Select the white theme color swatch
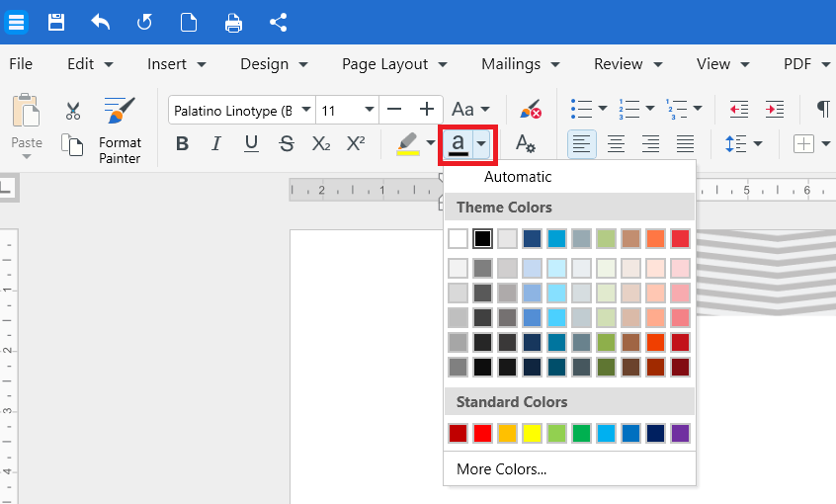This screenshot has width=836, height=504. [458, 238]
